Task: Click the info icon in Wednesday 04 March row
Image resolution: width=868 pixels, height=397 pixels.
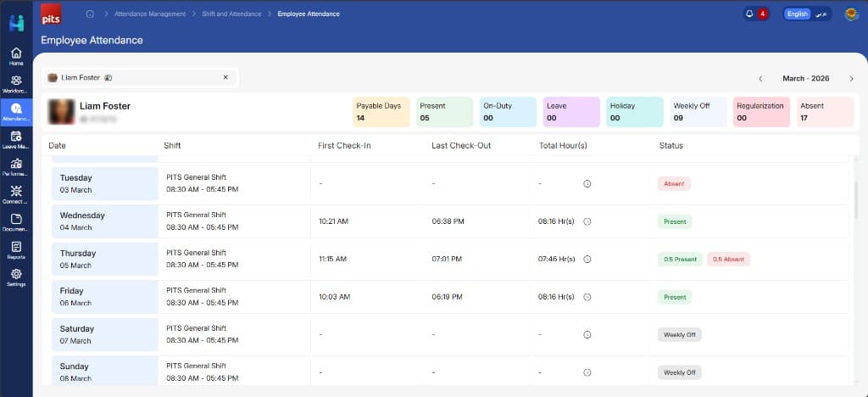Action: tap(587, 221)
